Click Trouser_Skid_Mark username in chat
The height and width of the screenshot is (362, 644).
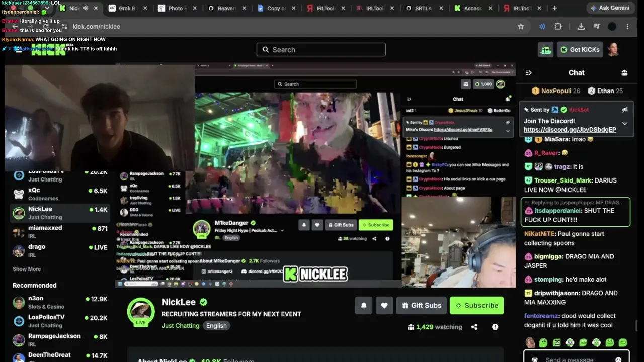[564, 180]
